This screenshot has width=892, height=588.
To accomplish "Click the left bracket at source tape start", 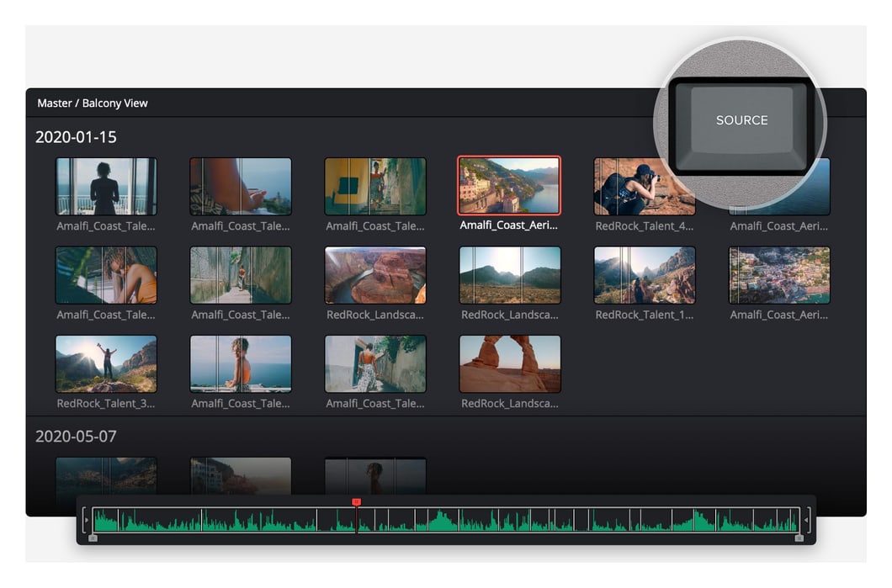I will coord(85,520).
